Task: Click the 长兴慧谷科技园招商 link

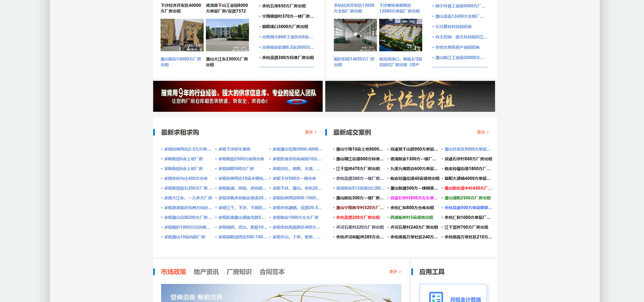Action: click(x=453, y=27)
